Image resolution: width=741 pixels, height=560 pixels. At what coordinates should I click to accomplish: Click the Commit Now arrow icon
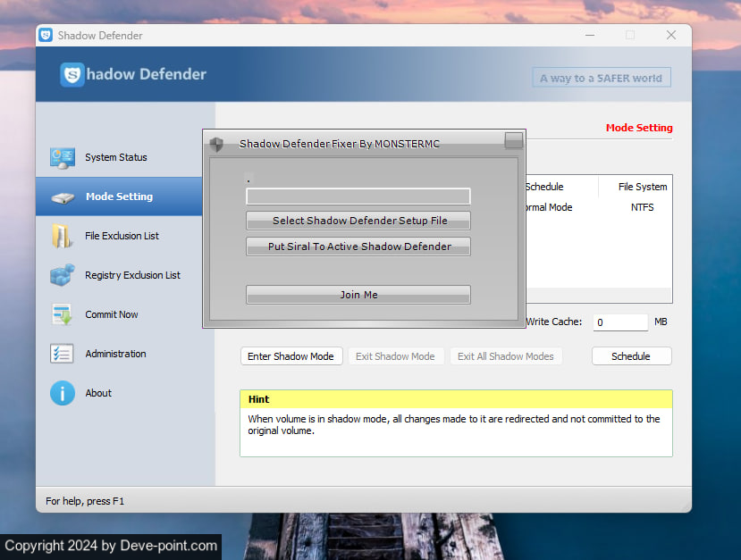coord(62,314)
